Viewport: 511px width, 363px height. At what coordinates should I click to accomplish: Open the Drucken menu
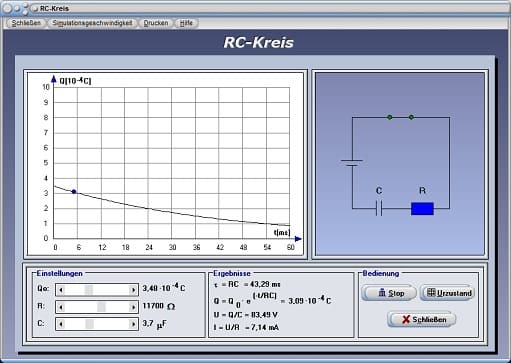[156, 23]
